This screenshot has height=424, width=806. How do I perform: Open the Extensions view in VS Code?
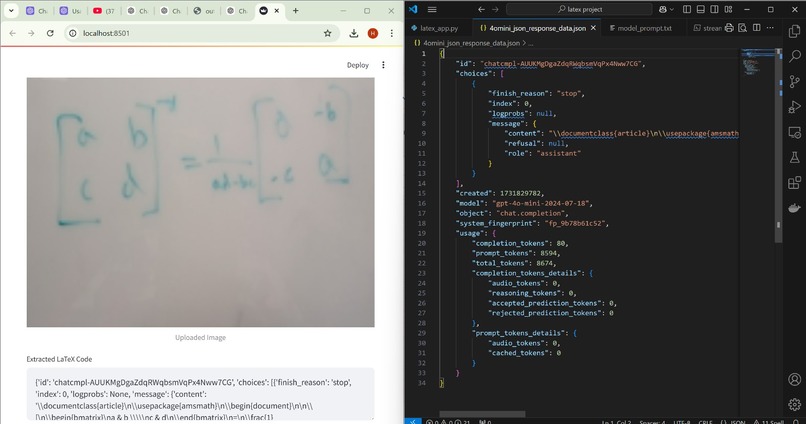(x=794, y=182)
